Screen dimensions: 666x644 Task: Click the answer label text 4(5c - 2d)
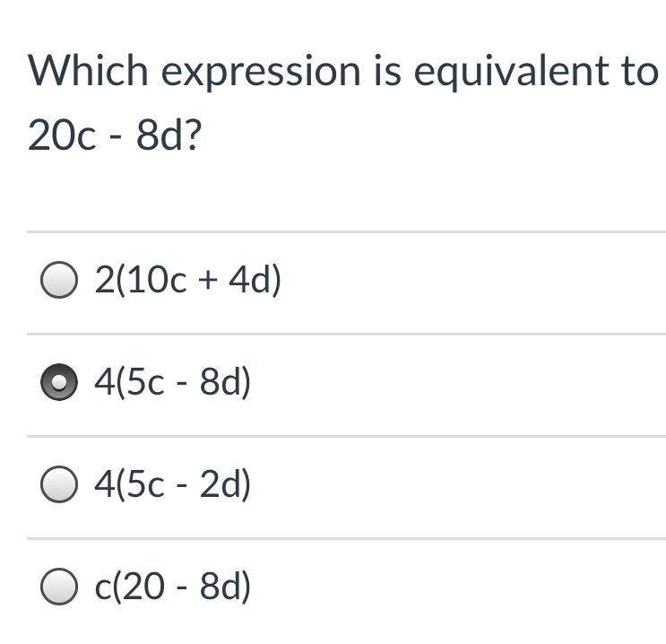tap(172, 484)
